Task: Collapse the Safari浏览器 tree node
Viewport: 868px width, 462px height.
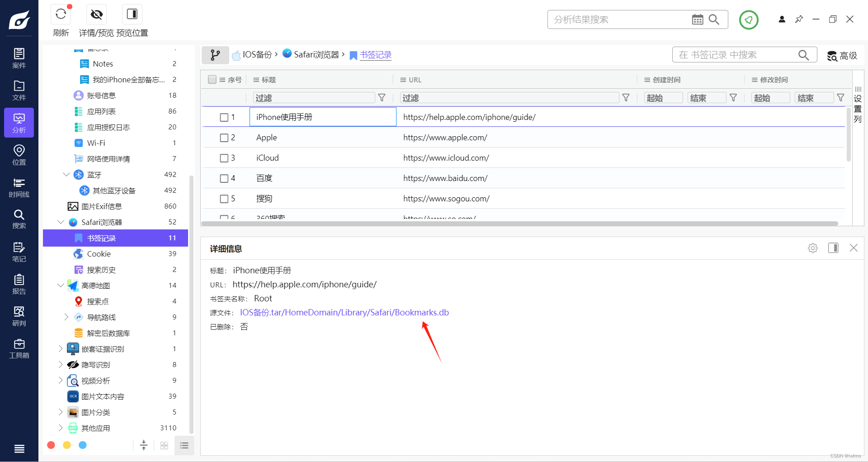Action: pos(61,222)
